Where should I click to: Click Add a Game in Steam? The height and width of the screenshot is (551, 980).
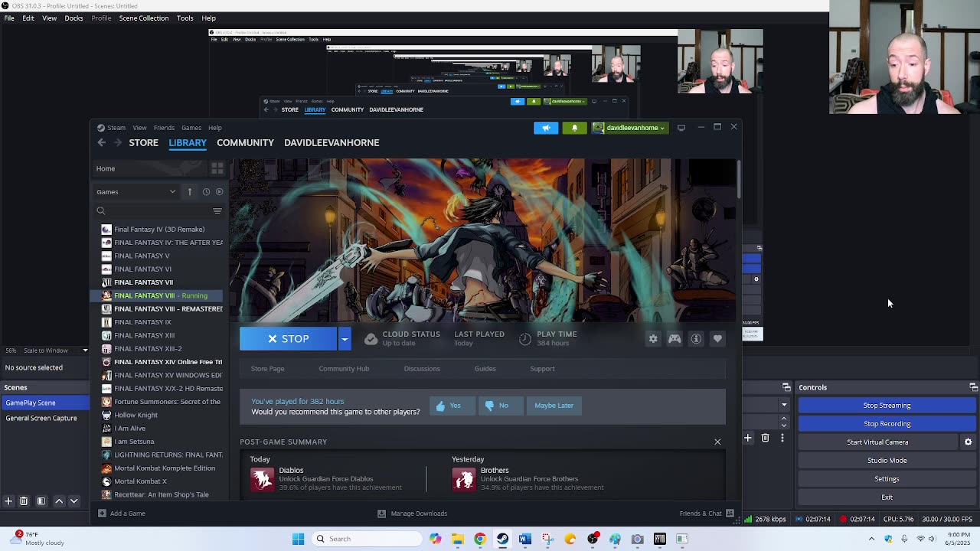tap(122, 514)
